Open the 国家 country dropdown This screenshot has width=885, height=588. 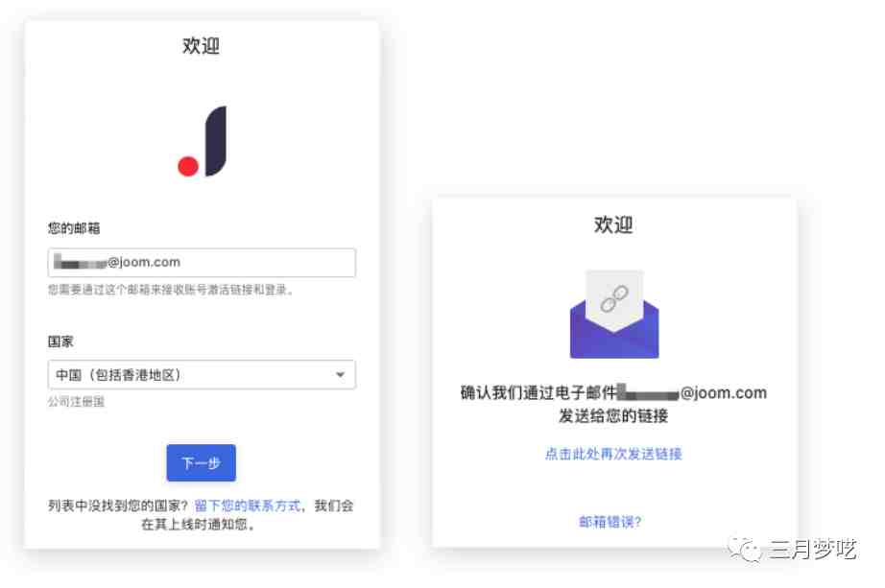[x=202, y=375]
